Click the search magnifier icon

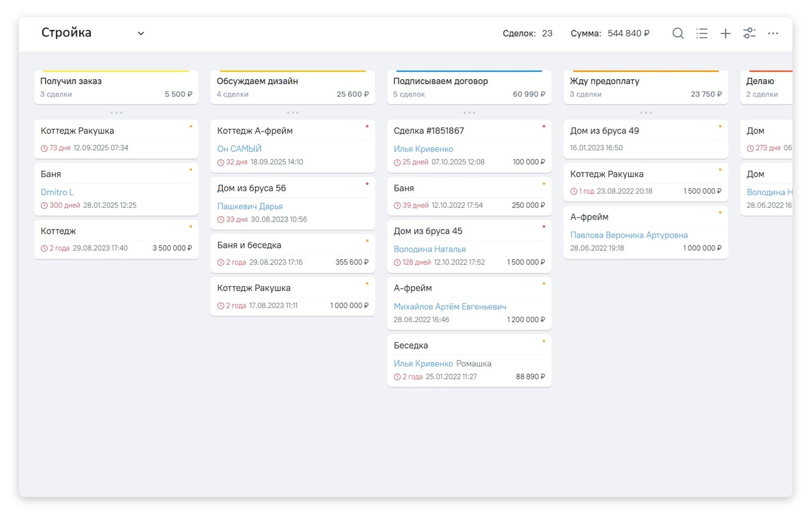(x=677, y=33)
